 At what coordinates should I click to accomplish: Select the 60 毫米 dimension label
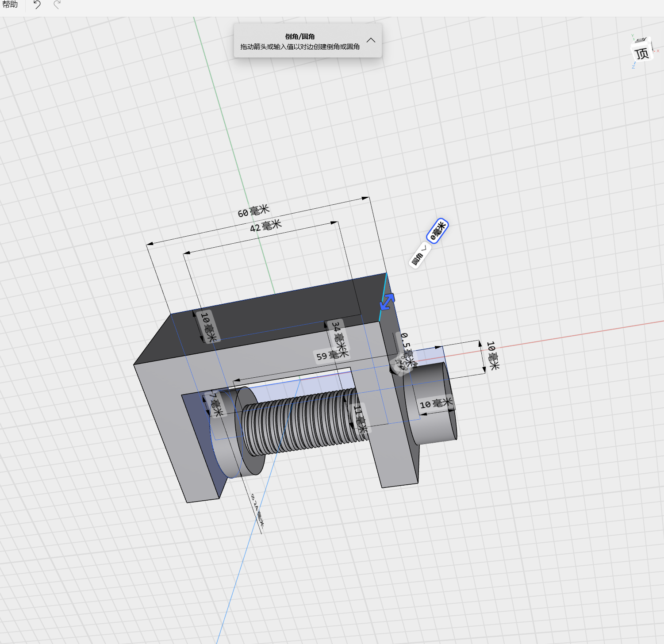click(x=253, y=211)
